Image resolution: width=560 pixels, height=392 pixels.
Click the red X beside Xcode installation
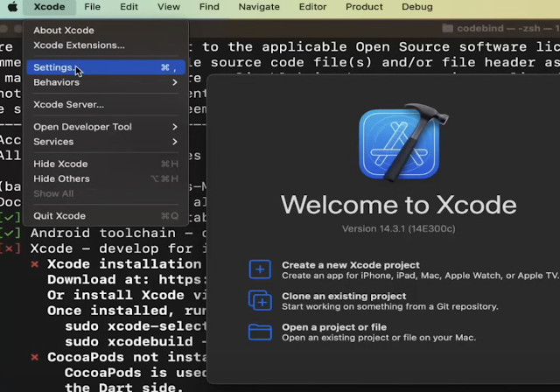tap(35, 264)
